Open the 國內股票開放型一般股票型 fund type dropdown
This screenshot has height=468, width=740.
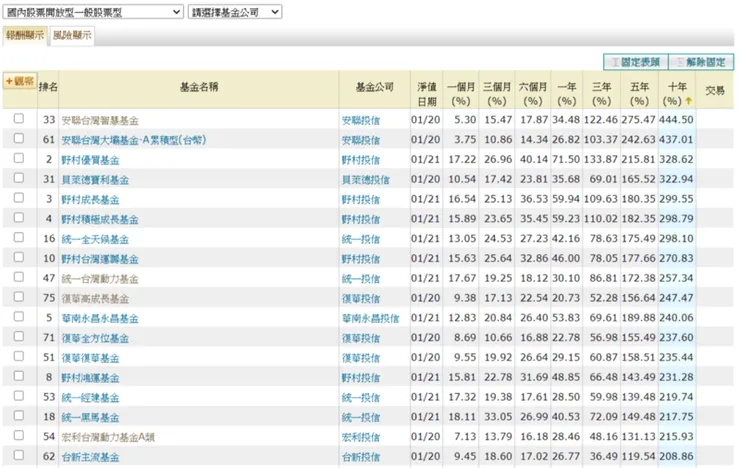pyautogui.click(x=93, y=12)
